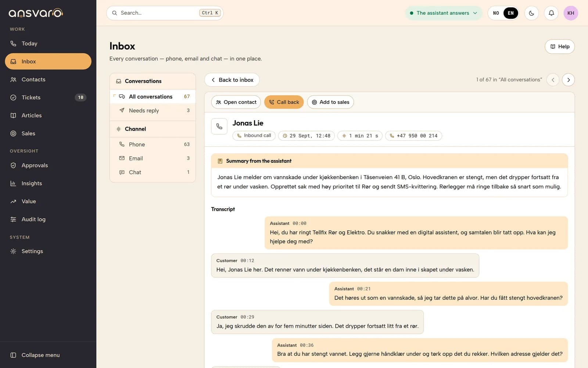Screen dimensions: 588x368
Task: Click the Channel section header
Action: coord(153,129)
